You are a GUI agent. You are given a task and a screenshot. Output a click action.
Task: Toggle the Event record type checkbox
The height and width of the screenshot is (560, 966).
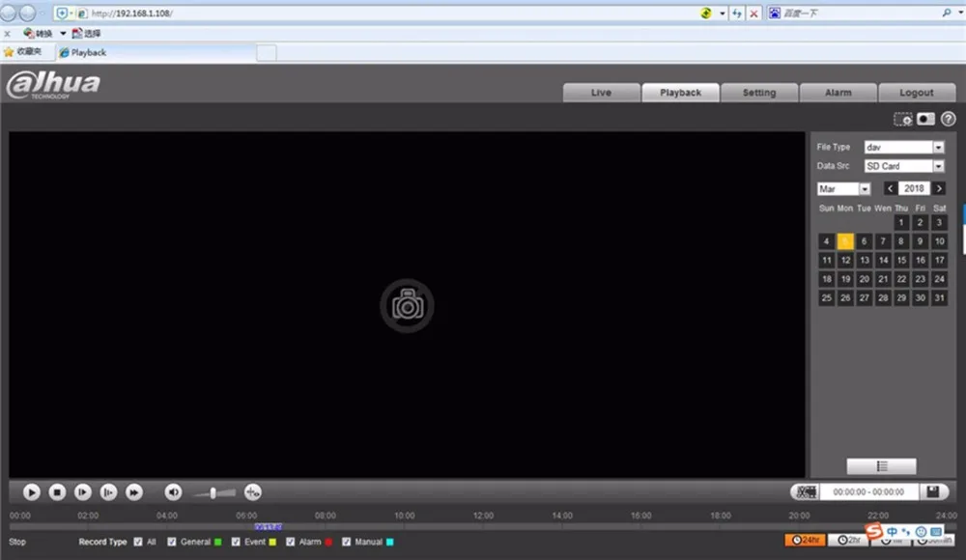(x=236, y=542)
